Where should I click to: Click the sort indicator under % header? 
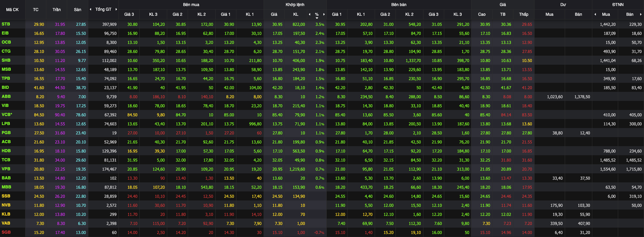317,18
